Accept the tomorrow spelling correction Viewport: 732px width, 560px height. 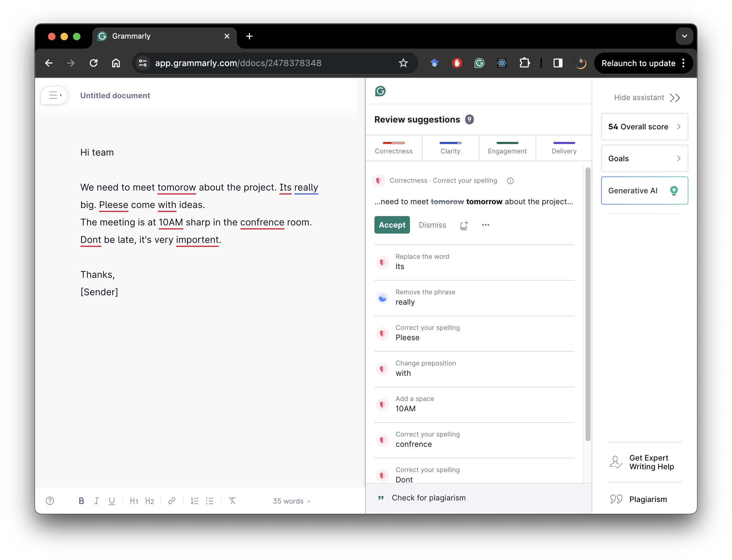pos(392,225)
